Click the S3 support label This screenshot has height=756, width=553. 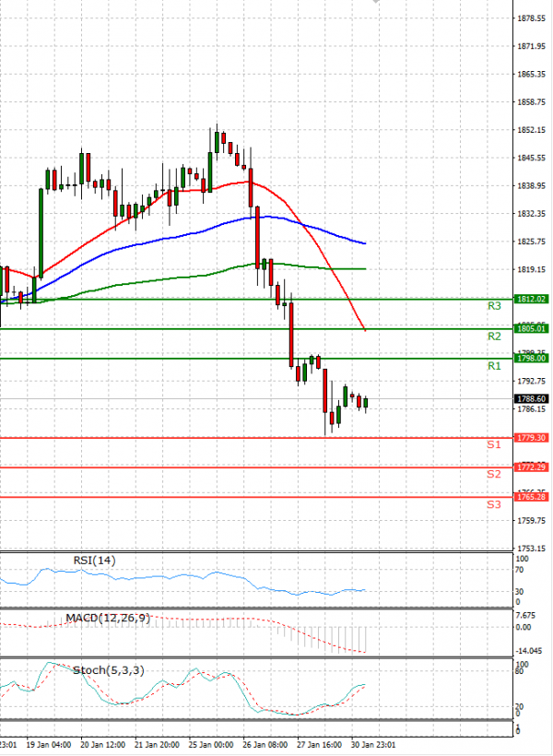[x=494, y=504]
